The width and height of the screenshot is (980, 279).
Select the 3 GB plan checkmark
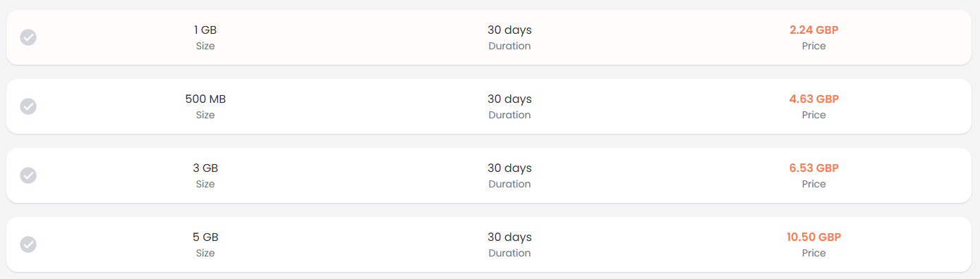point(28,175)
